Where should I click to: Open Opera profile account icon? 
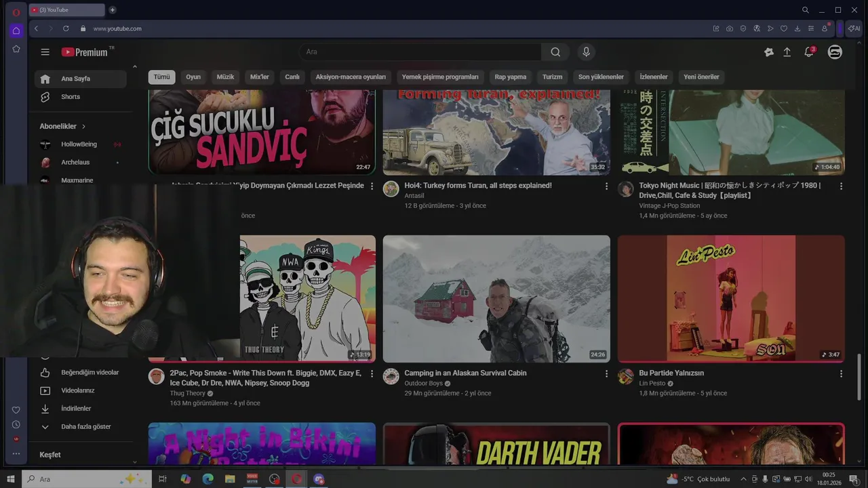(x=825, y=28)
